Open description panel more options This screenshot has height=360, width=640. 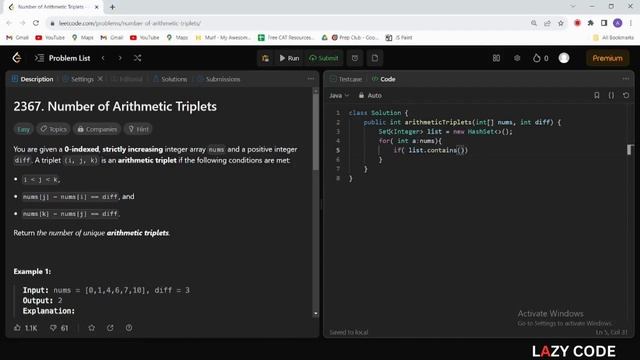click(311, 78)
